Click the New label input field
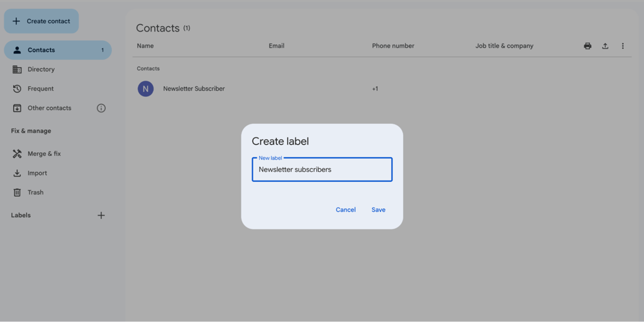The image size is (644, 322). point(322,169)
